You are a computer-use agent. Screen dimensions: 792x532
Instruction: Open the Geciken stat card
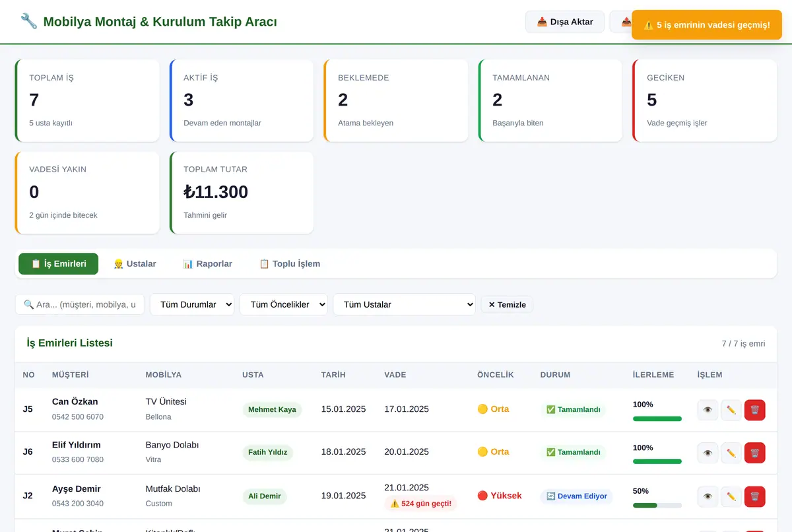click(704, 100)
